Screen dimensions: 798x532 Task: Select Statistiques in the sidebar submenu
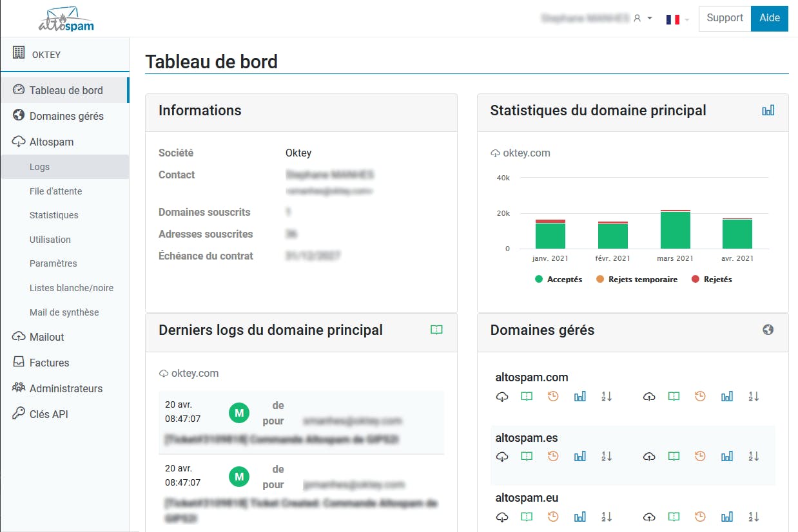(64, 215)
